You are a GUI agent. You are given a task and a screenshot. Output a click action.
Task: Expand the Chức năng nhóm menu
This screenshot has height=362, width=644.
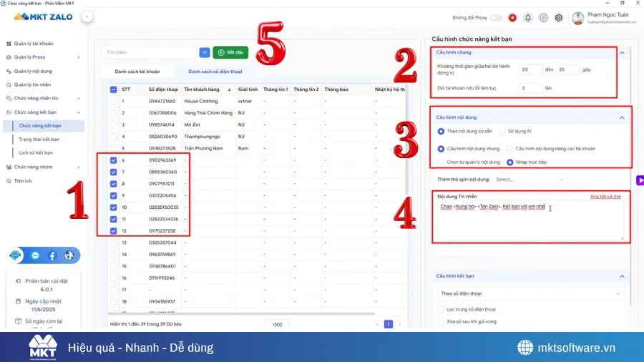[x=43, y=167]
